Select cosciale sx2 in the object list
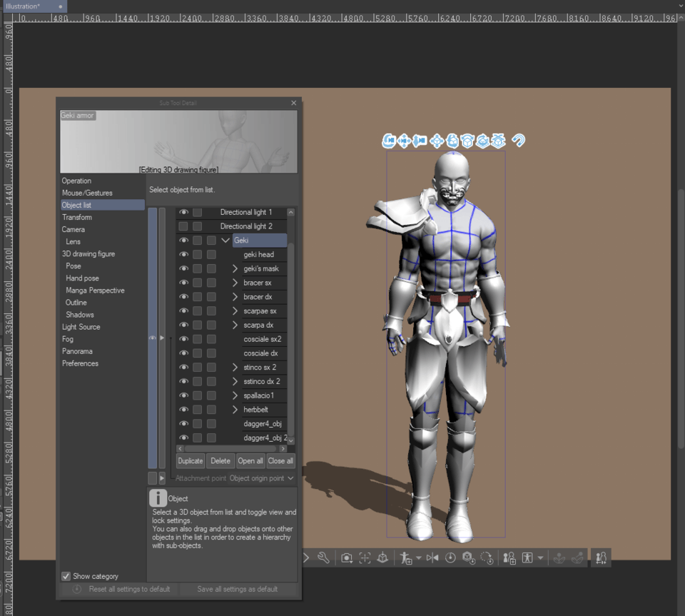685x616 pixels. point(265,339)
